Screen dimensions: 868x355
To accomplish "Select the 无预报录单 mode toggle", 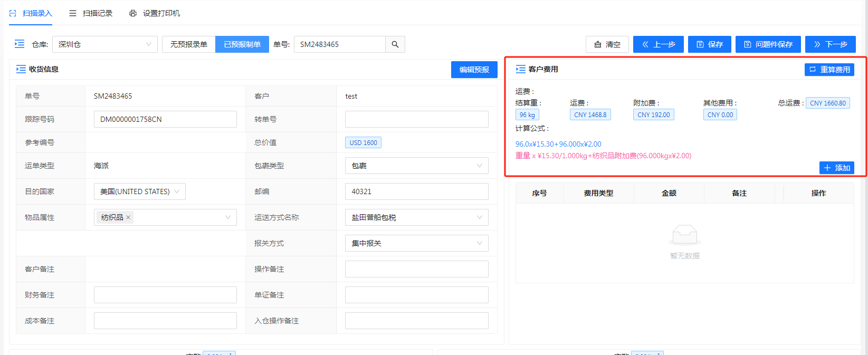I will tap(188, 44).
